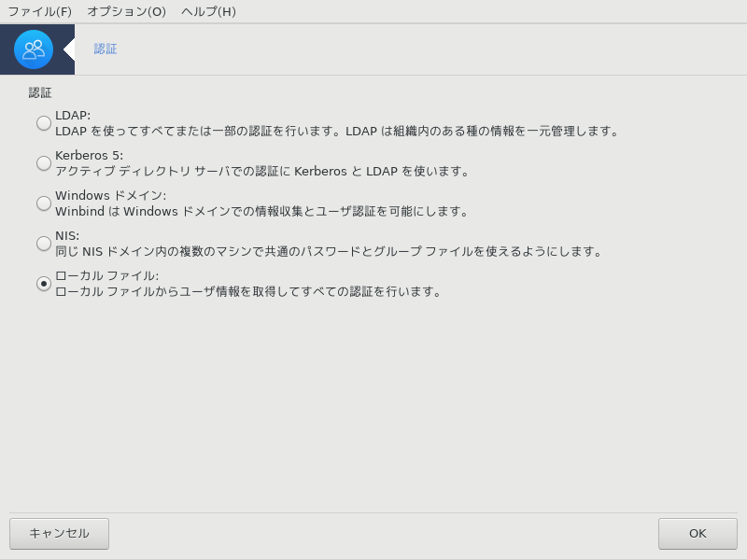Image resolution: width=747 pixels, height=560 pixels.
Task: Open the オプション(O) menu
Action: 127,11
